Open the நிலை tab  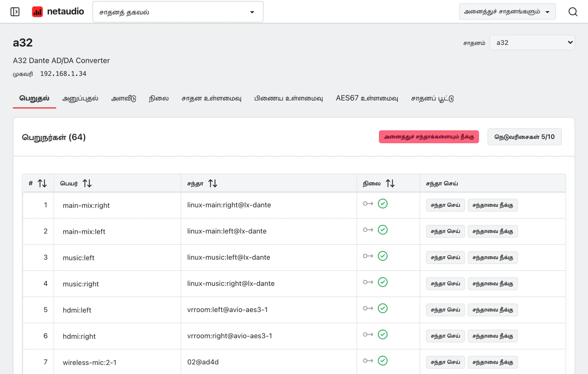(x=159, y=98)
